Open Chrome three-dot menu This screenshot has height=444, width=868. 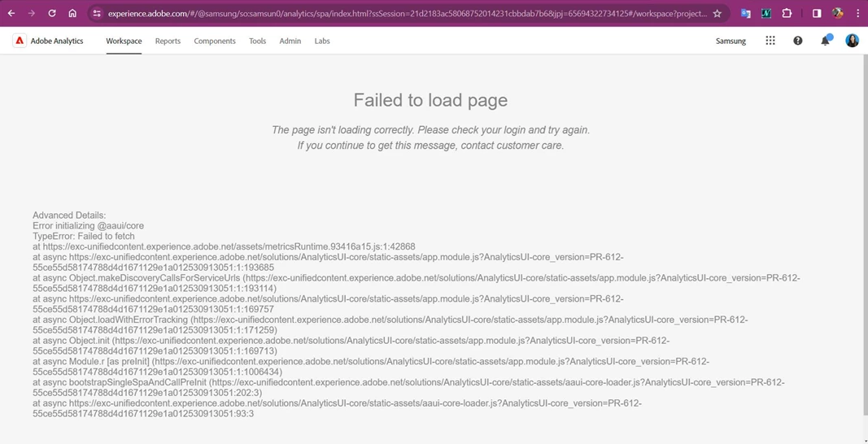pos(857,13)
